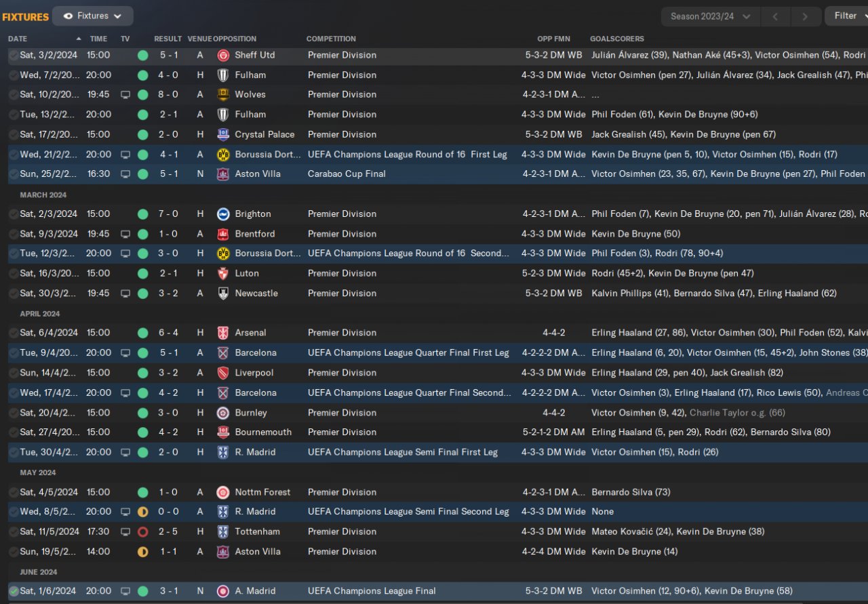Click the Nottm Forest club badge
The image size is (868, 604).
[x=223, y=493]
